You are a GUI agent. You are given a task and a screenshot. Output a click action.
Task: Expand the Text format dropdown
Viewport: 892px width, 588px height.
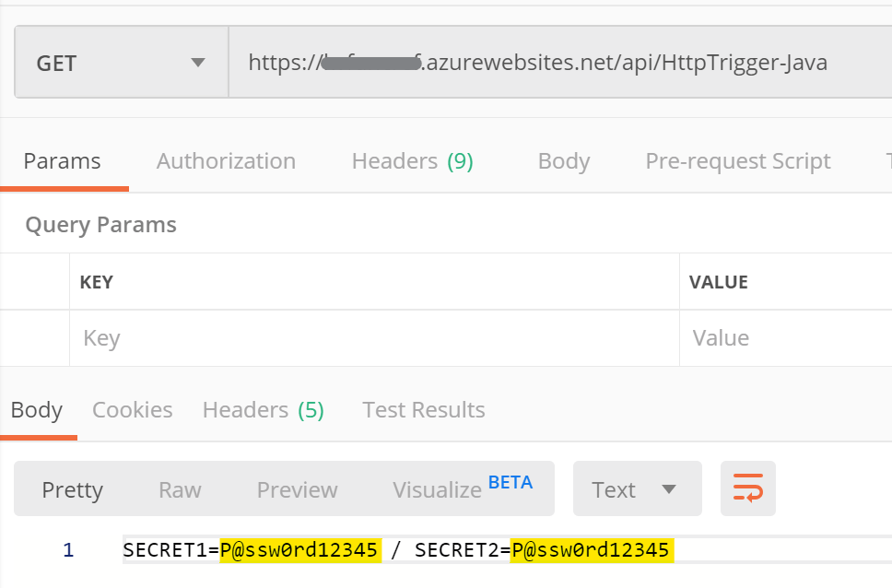(637, 489)
